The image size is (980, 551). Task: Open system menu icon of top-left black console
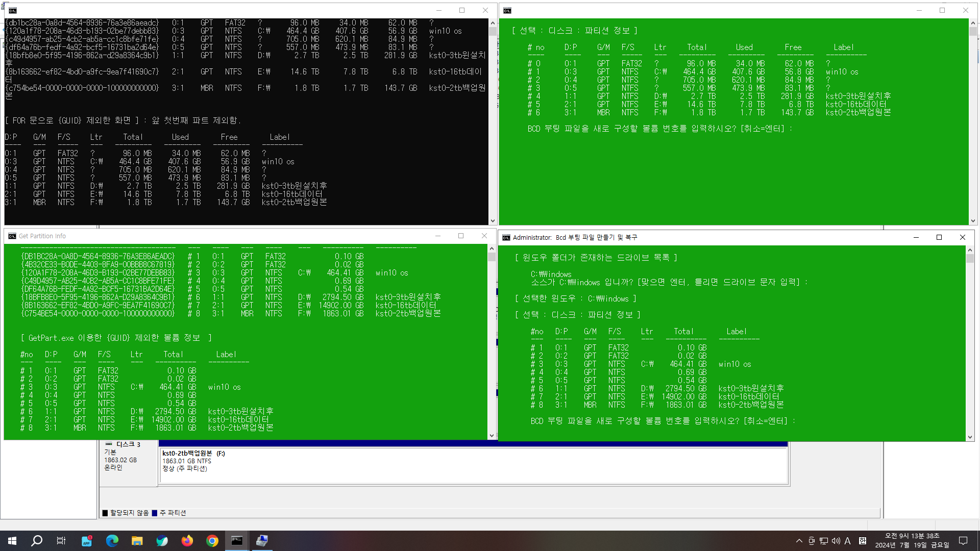13,10
